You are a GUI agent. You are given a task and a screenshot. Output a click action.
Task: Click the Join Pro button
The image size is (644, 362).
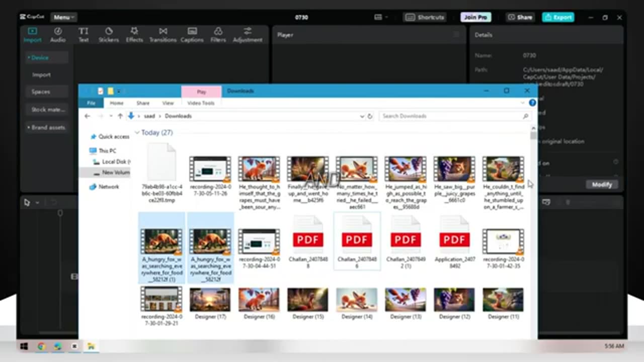pos(475,17)
